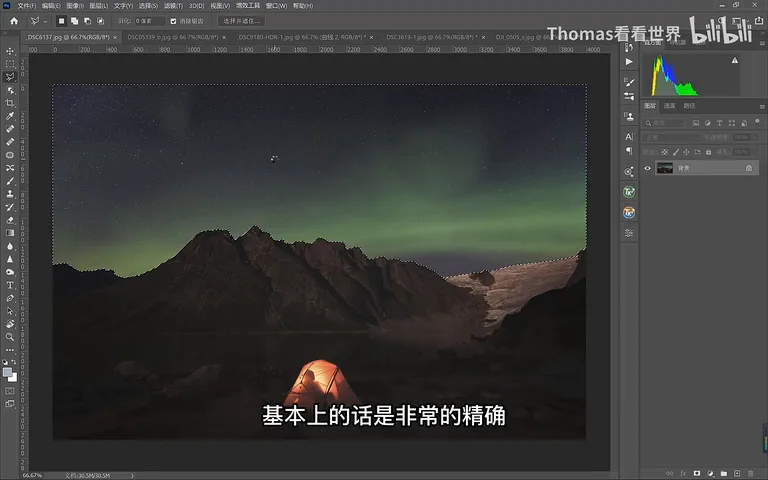768x480 pixels.
Task: Click the 选择并遮住 (Select and Mask) button
Action: [241, 21]
